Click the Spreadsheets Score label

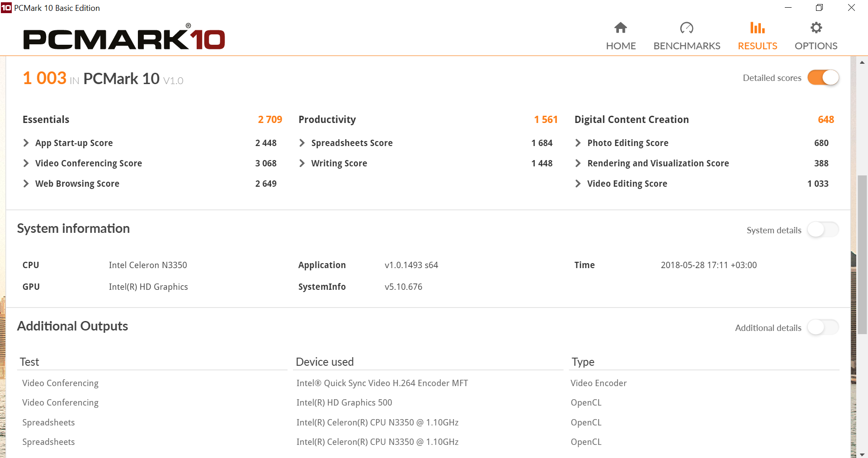352,143
